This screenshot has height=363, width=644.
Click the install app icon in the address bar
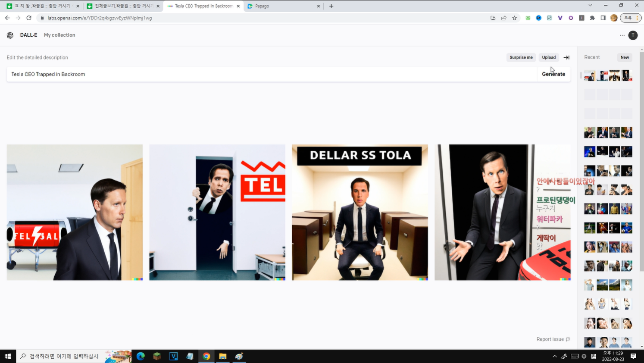(x=493, y=18)
